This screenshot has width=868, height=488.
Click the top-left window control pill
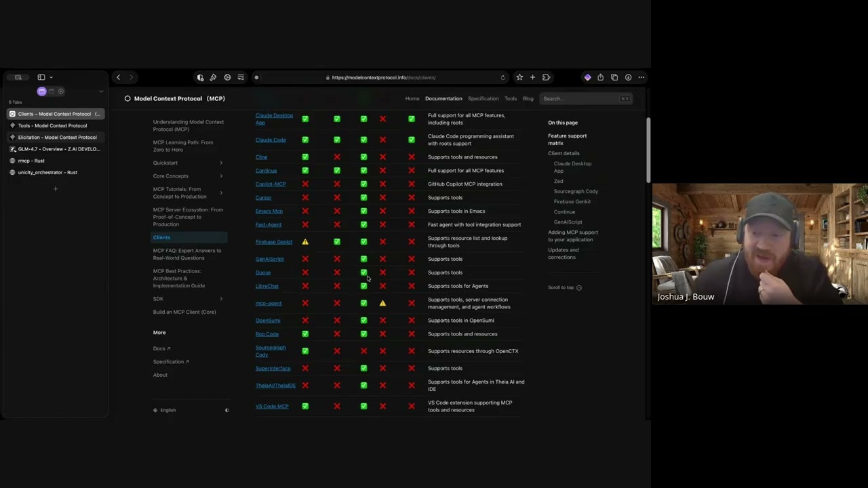(18, 77)
